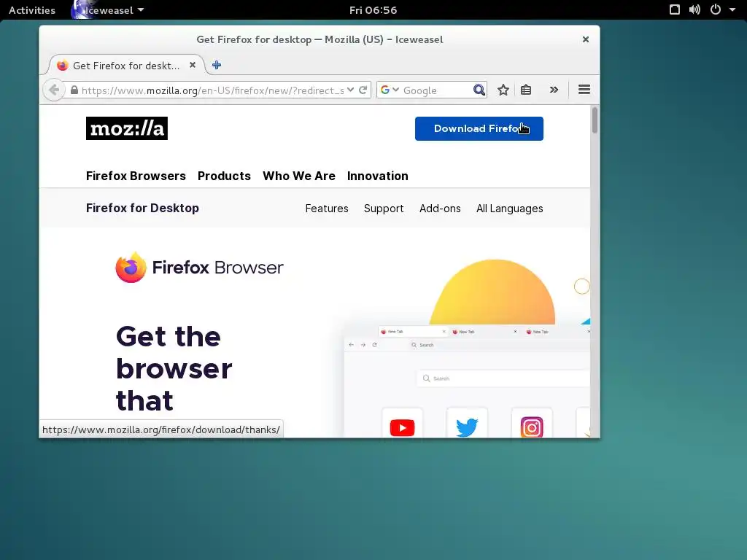
Task: Bookmark this page with the star icon
Action: pyautogui.click(x=503, y=90)
